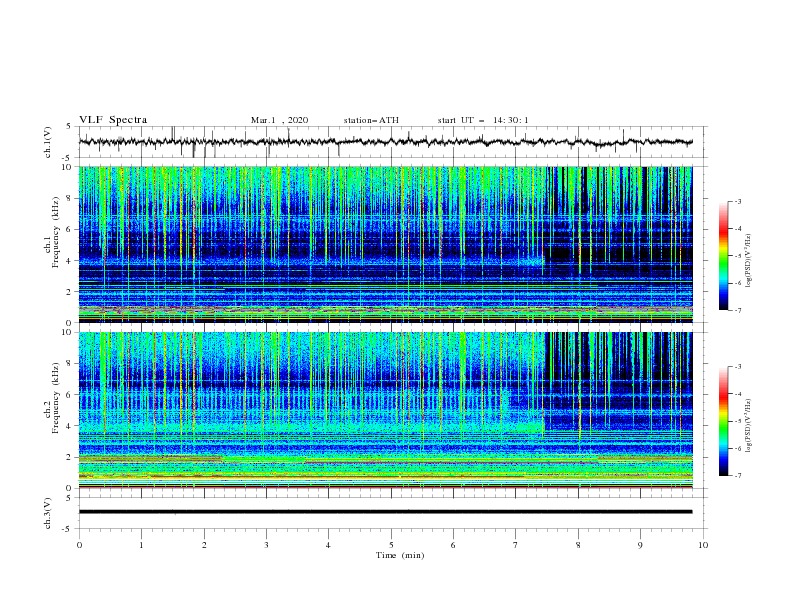The width and height of the screenshot is (792, 612).
Task: Click time axis tick label '10'
Action: [703, 545]
